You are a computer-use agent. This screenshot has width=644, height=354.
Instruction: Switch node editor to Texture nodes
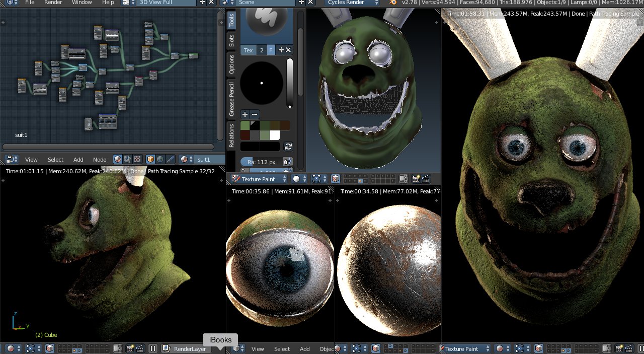tap(137, 159)
